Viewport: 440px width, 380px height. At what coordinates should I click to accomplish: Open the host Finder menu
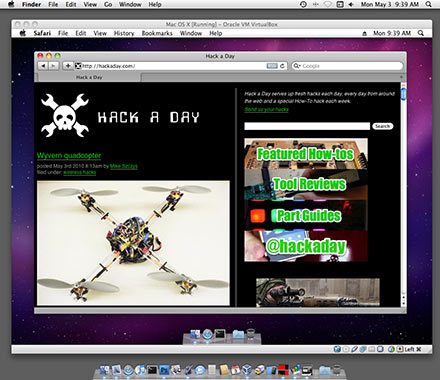coord(32,4)
